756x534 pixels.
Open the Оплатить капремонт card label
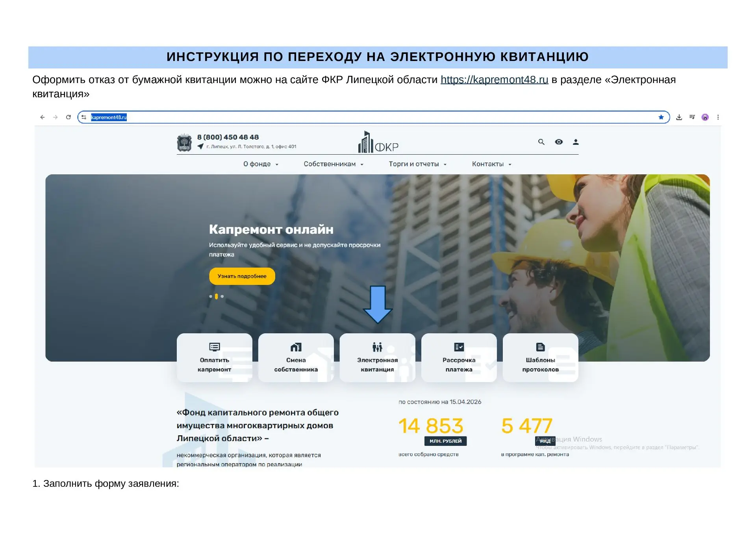[x=215, y=365]
